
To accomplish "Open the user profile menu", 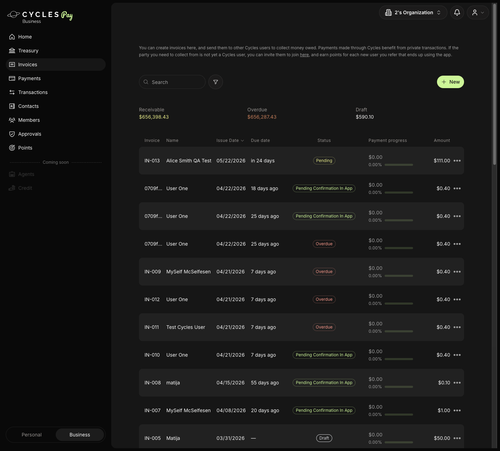I will coord(478,13).
